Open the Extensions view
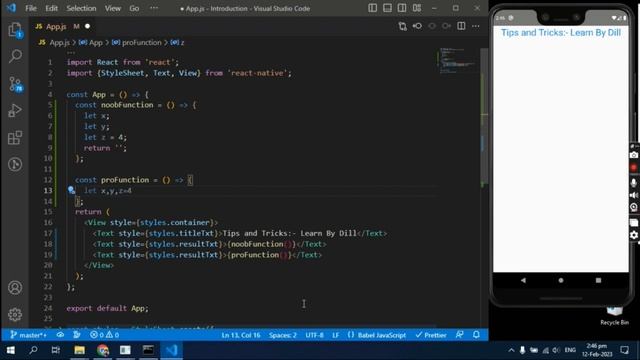 pos(15,138)
